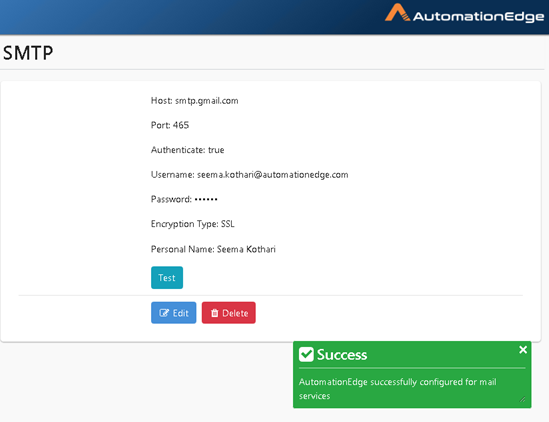Click the Encryption Type: SSL text
549x422 pixels.
click(193, 224)
